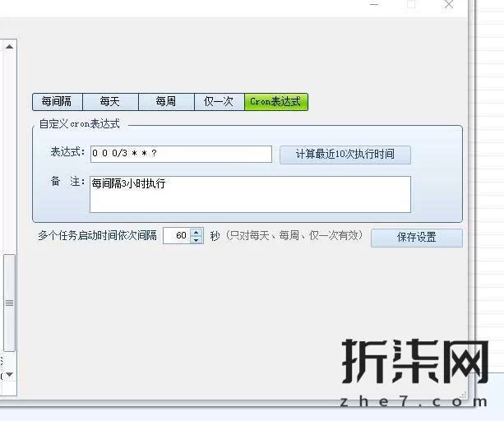504x421 pixels.
Task: Select the Cron表达式 tab
Action: [276, 102]
